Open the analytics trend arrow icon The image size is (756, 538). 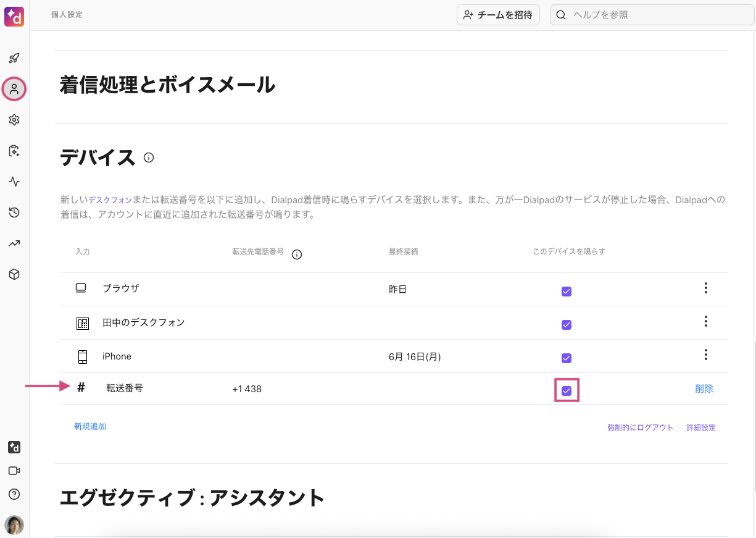click(x=14, y=243)
